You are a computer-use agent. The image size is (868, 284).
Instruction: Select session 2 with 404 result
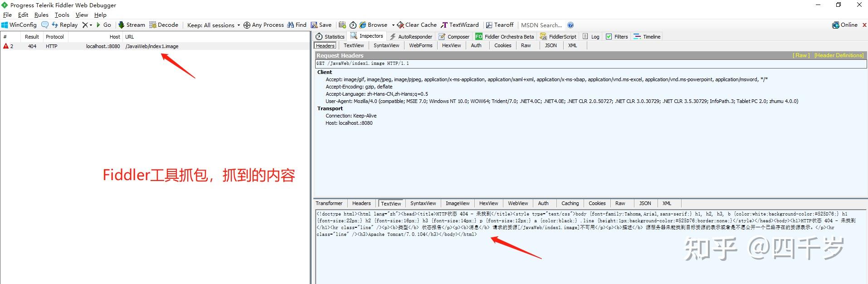tap(155, 46)
